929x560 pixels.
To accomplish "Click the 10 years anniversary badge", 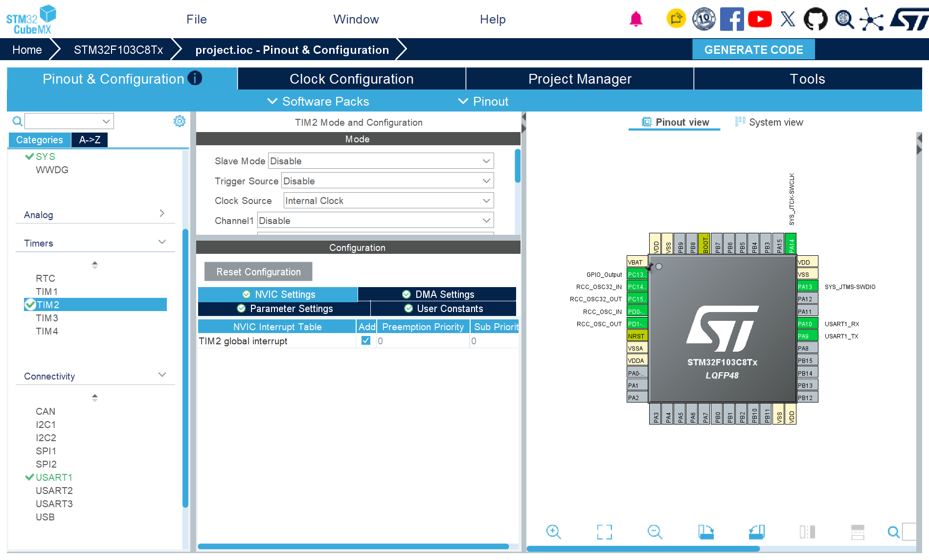I will pos(704,19).
